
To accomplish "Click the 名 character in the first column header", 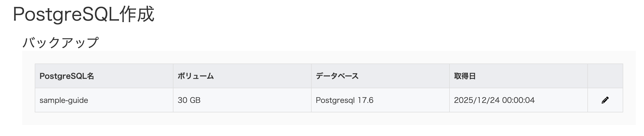I will [x=90, y=76].
